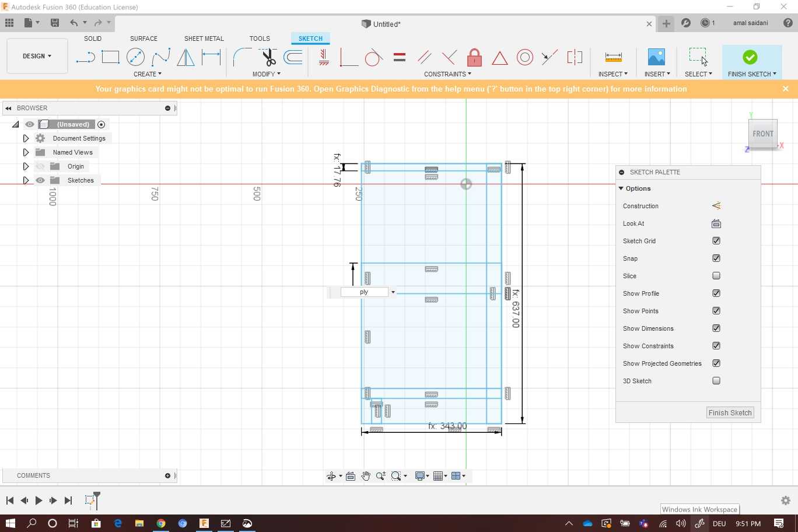Enable the Slice checkbox
The width and height of the screenshot is (798, 532).
click(x=716, y=276)
